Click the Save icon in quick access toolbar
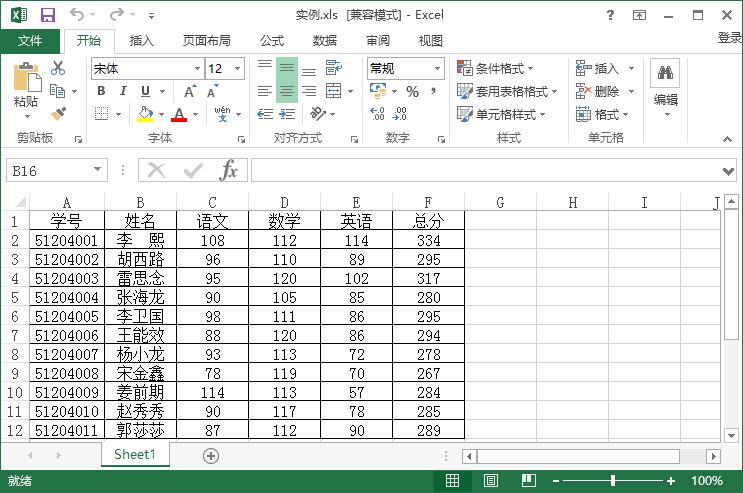Screen dimensions: 743x493 (x=48, y=15)
